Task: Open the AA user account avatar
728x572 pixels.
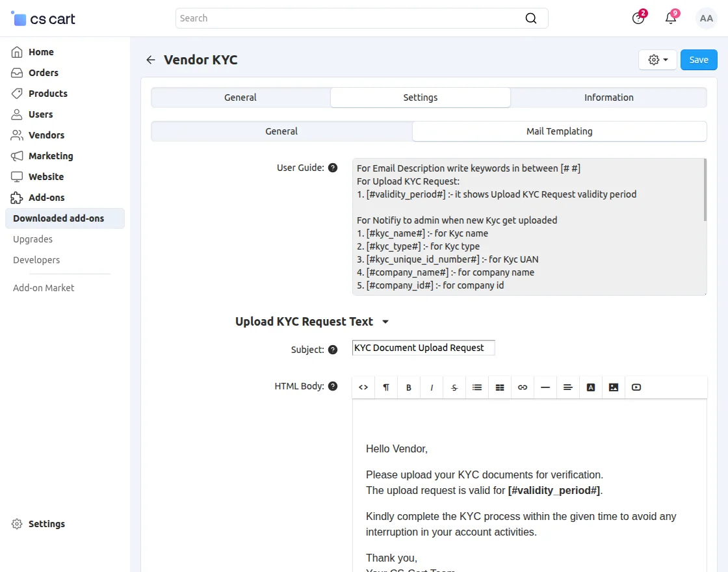Action: pos(706,18)
